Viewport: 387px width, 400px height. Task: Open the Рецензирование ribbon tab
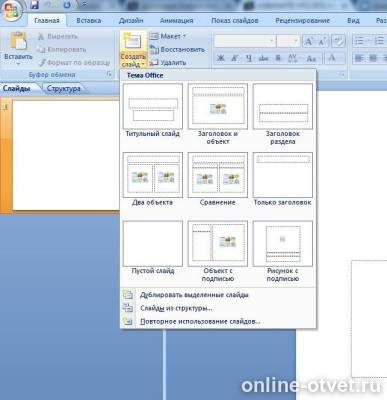[x=302, y=20]
